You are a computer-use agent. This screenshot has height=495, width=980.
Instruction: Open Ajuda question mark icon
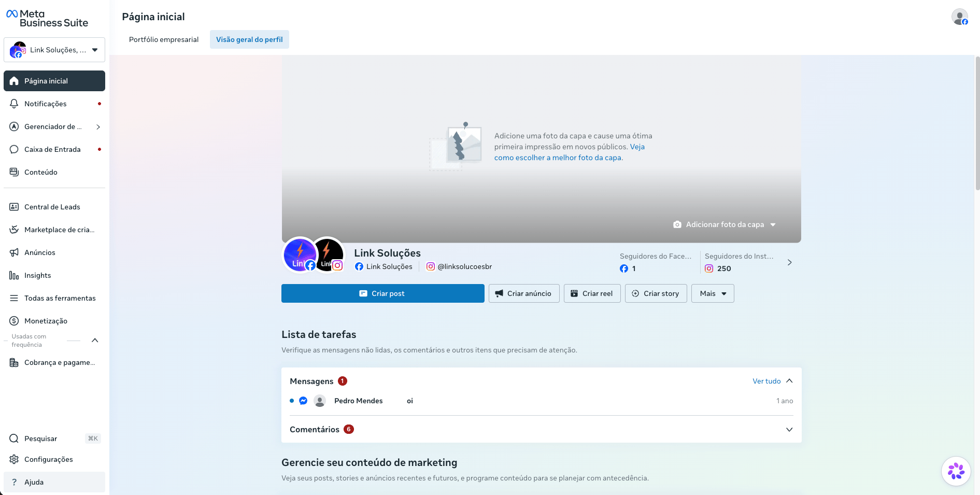[14, 482]
